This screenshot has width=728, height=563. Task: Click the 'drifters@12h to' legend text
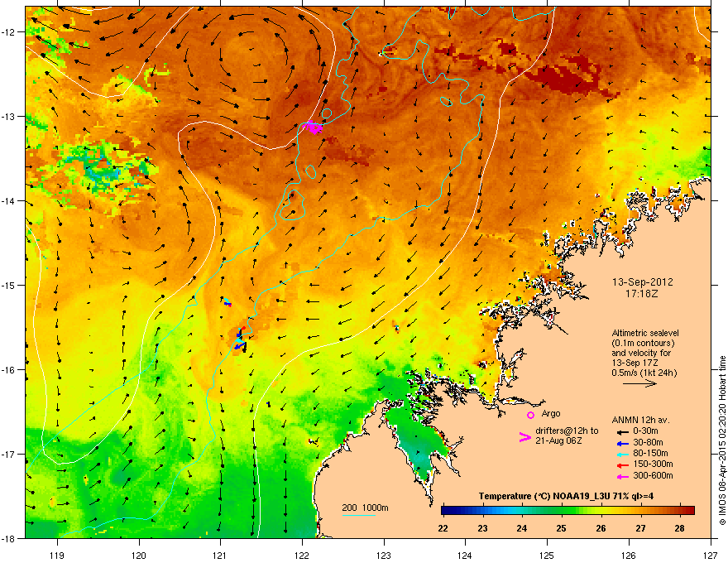pos(567,431)
